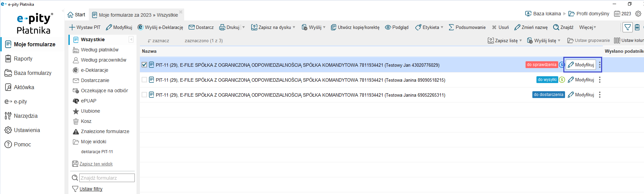Open settings gear icon at top right
Screen dimensions: 644x194
[638, 14]
